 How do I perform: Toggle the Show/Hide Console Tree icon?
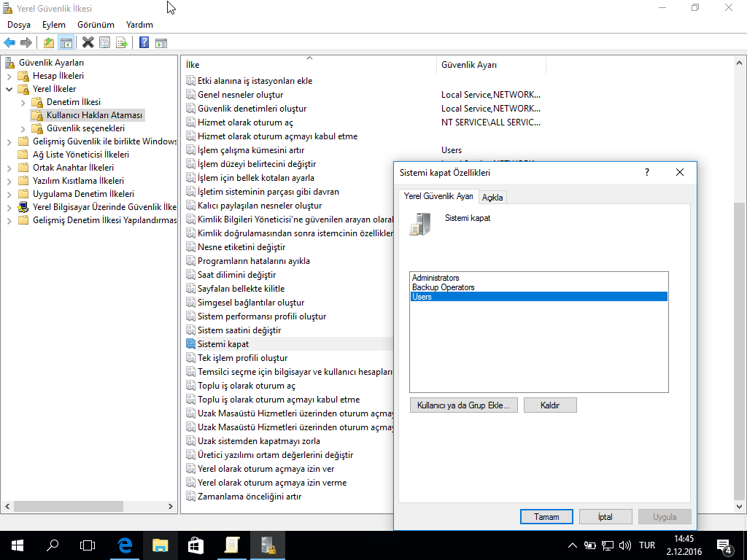click(x=66, y=42)
